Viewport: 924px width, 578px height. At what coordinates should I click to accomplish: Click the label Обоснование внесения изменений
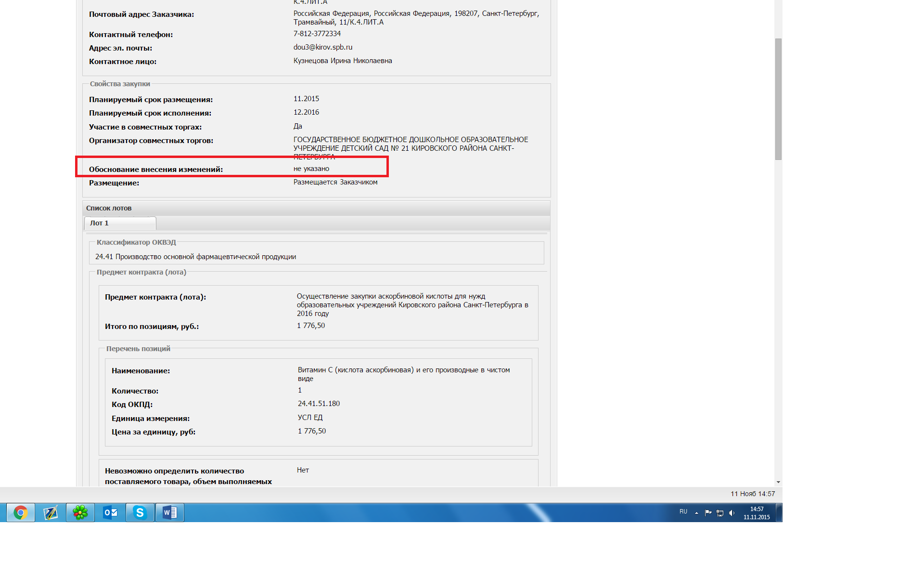coord(156,170)
